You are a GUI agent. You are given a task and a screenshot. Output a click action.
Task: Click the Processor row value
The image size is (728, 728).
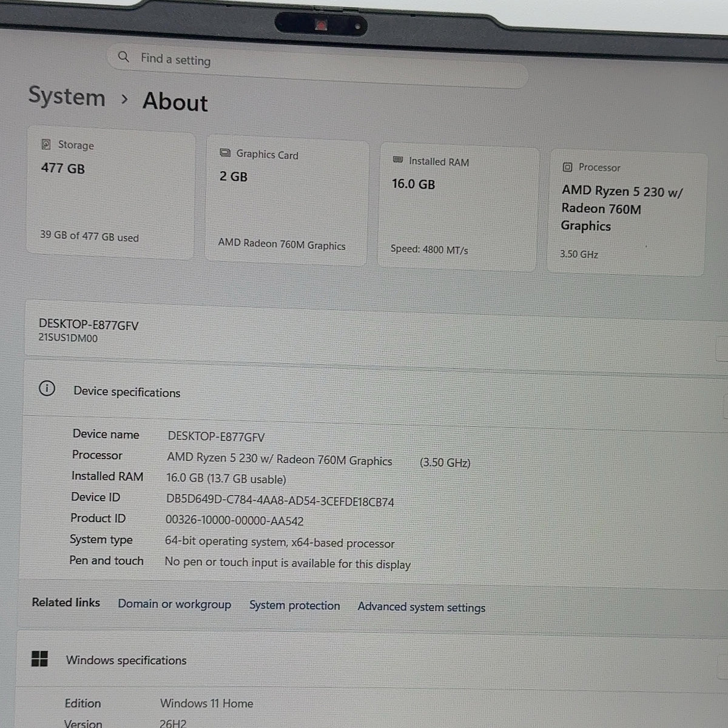pos(280,459)
